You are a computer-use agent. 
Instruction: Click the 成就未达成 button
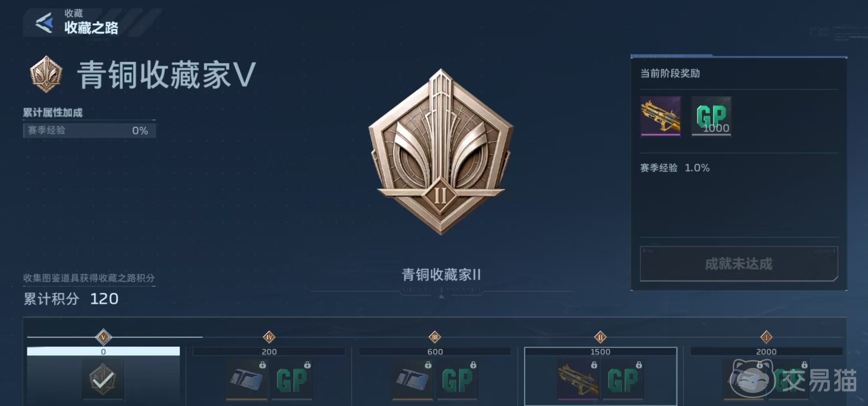tap(739, 264)
